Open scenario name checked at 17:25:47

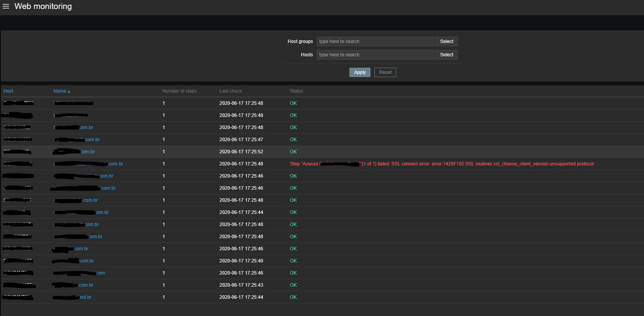[x=92, y=140]
